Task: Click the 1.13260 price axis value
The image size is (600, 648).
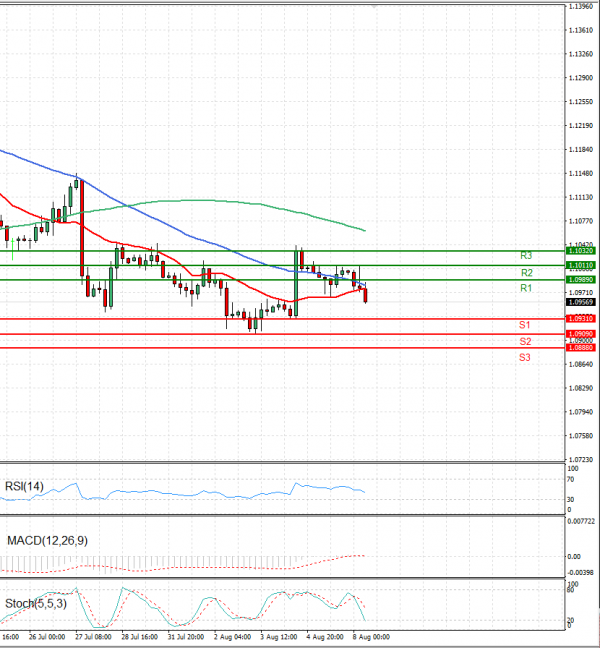Action: pyautogui.click(x=581, y=54)
